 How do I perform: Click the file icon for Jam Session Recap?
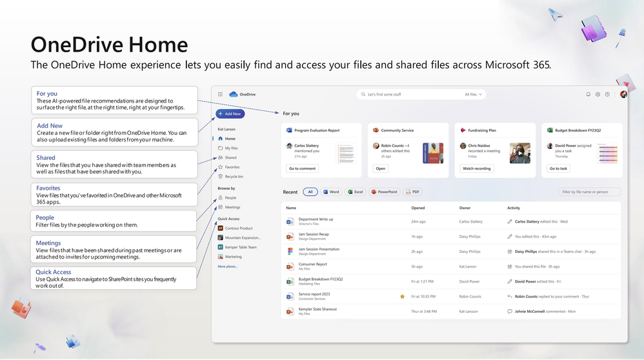(290, 236)
